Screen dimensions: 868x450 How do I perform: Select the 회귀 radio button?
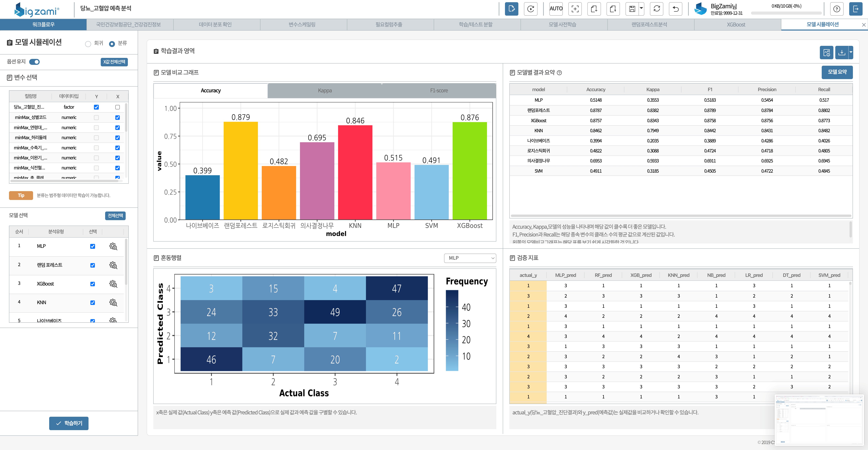click(88, 44)
